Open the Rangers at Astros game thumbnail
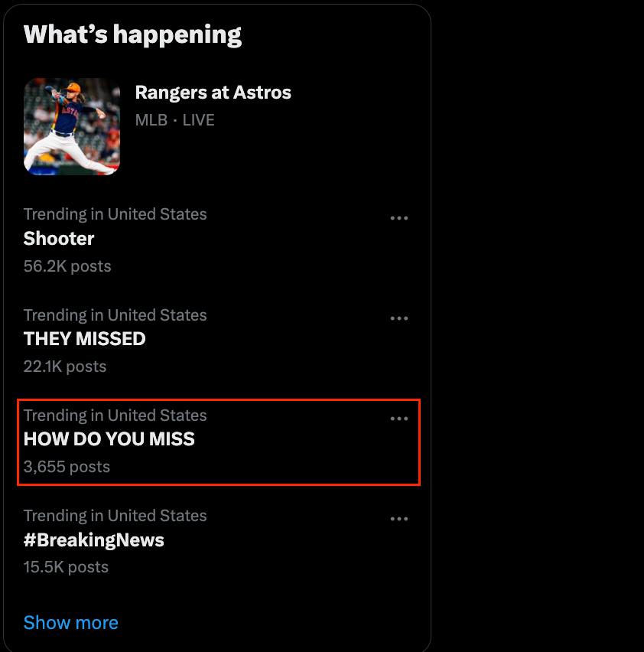Image resolution: width=644 pixels, height=652 pixels. 72,126
